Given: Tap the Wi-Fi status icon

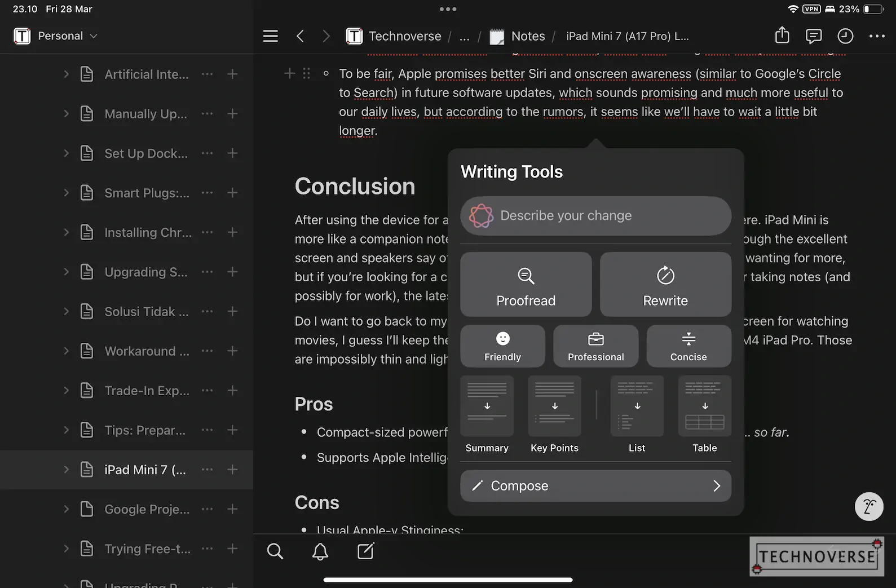Looking at the screenshot, I should 793,9.
